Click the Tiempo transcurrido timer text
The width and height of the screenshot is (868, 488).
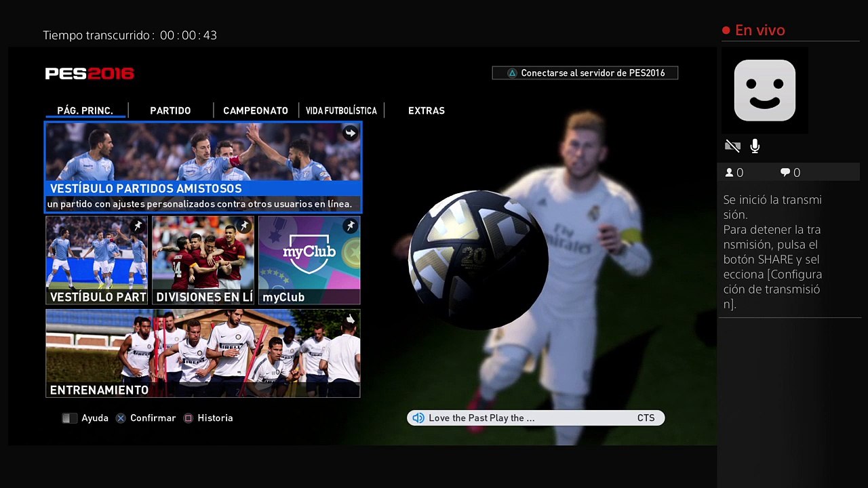[130, 35]
